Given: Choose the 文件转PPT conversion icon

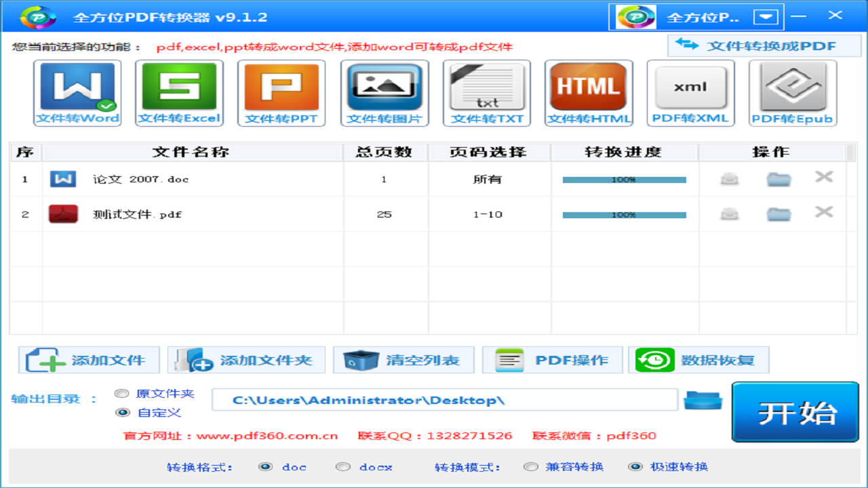Looking at the screenshot, I should [x=281, y=93].
